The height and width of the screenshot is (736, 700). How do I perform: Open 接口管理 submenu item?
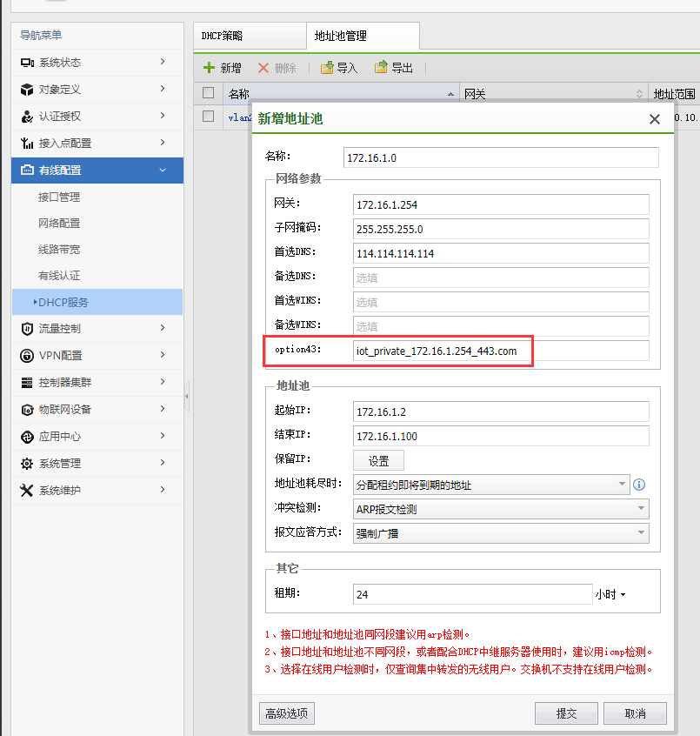pyautogui.click(x=59, y=197)
